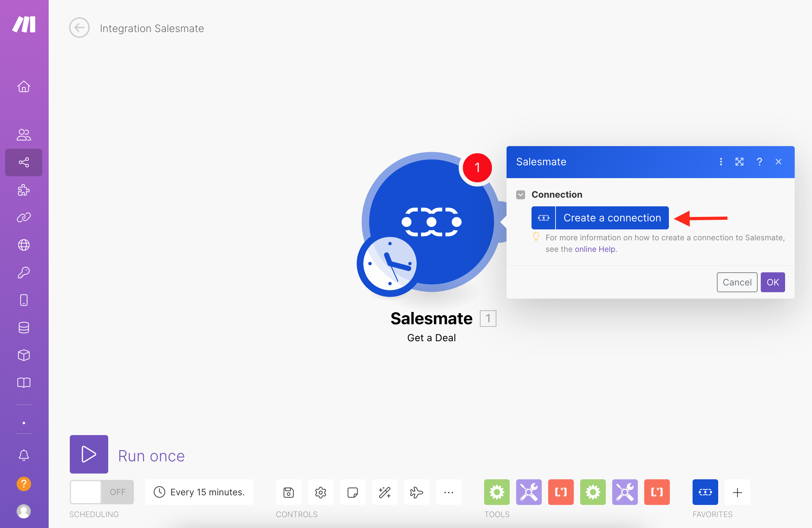Image resolution: width=812 pixels, height=528 pixels.
Task: Open the Every 15 minutes schedule setting
Action: point(199,492)
